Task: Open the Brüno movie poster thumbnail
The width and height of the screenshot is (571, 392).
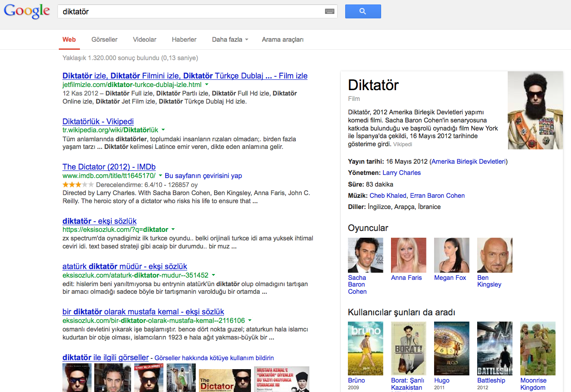Action: (365, 348)
